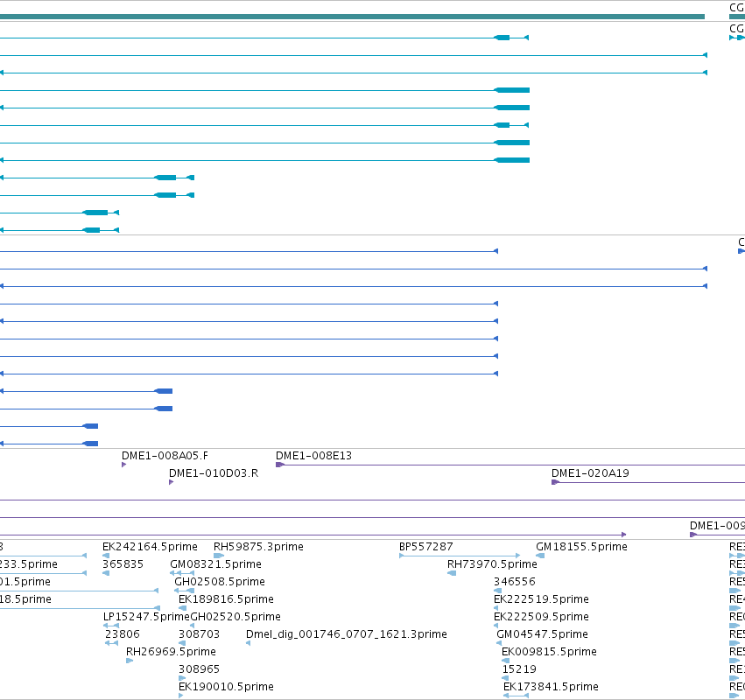Select the GH02520.5prime label
745x700 pixels.
coord(235,618)
